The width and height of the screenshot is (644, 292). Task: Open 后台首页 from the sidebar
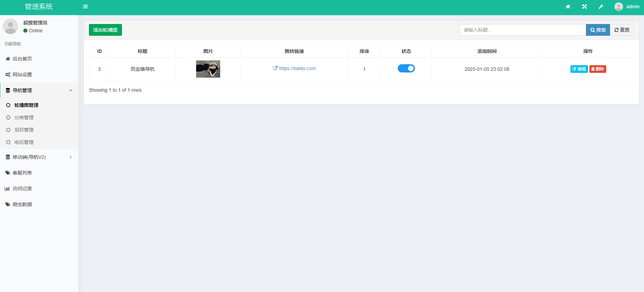(x=22, y=59)
